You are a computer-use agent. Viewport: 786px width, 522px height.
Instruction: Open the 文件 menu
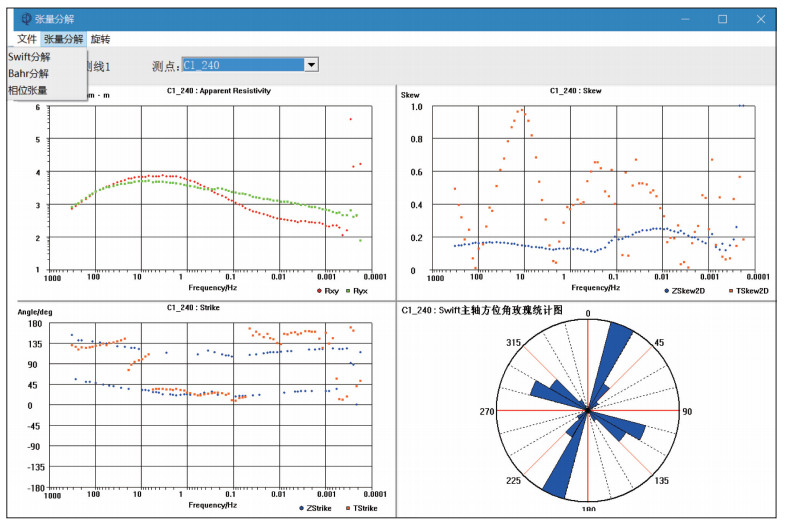27,39
